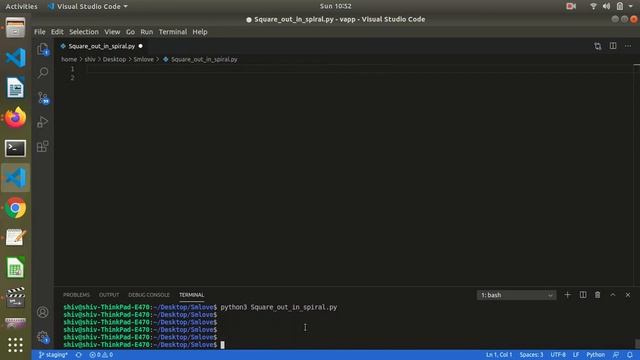Click Spaces: 3 indentation setting
This screenshot has height=360, width=640.
[531, 355]
